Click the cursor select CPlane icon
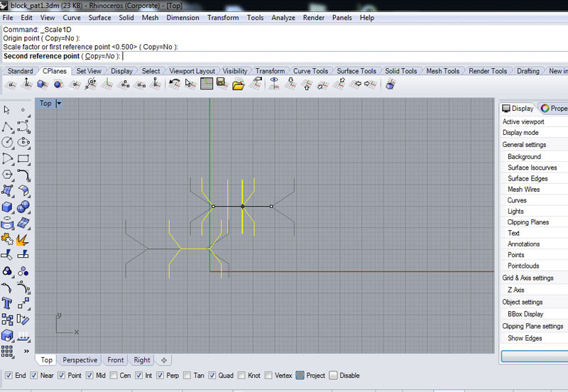 tap(190, 84)
